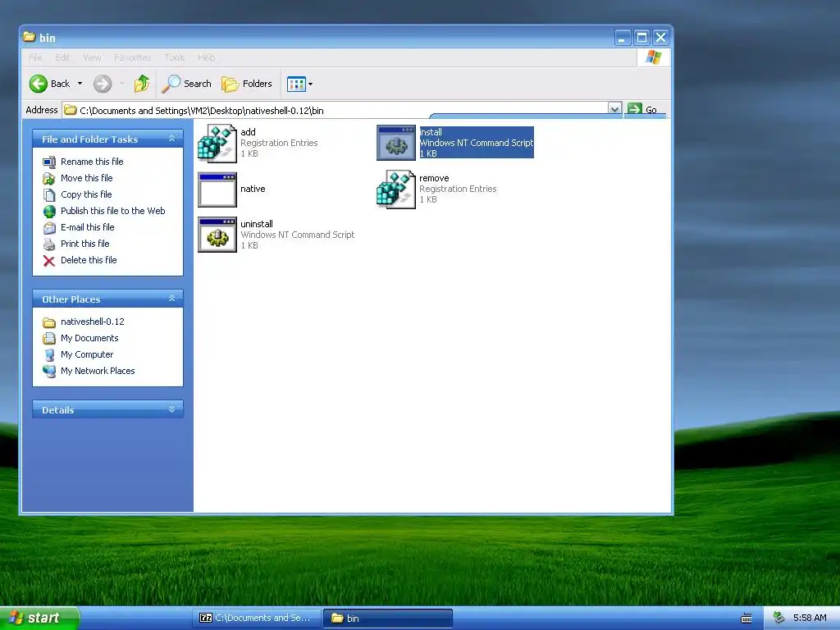Viewport: 840px width, 630px height.
Task: Click the Windows Start button
Action: pyautogui.click(x=39, y=619)
